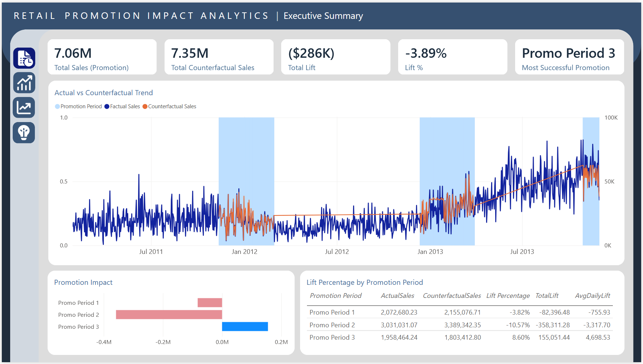The width and height of the screenshot is (643, 364).
Task: Select the Counterfactual Sales legend marker
Action: click(x=145, y=106)
